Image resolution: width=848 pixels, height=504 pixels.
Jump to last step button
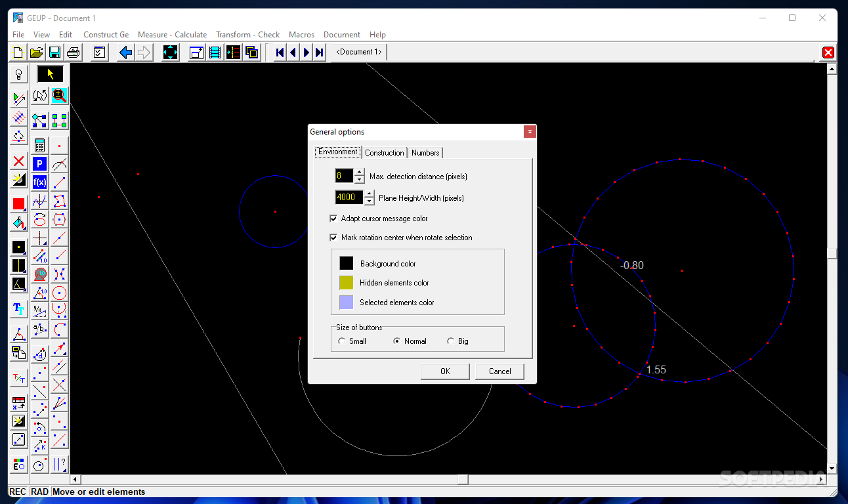[x=320, y=52]
